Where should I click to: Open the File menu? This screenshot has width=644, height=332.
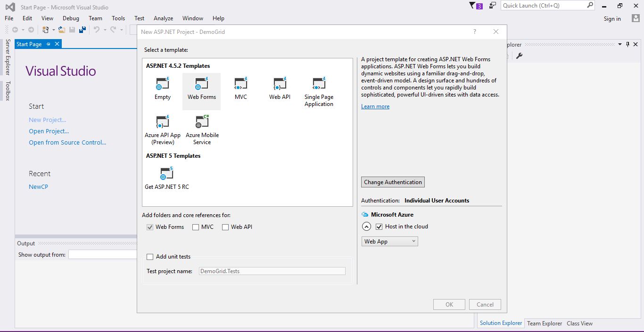click(9, 18)
